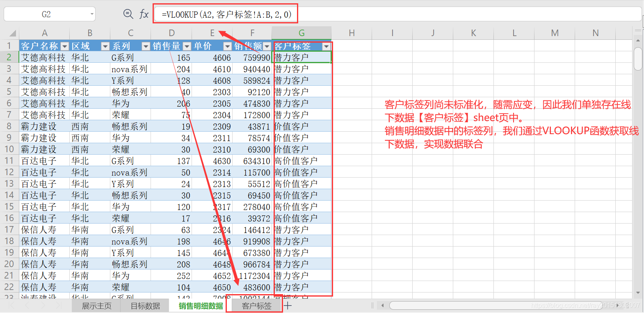Screen dimensions: 644x313
Task: Open the fx insert function dialog
Action: [x=144, y=14]
